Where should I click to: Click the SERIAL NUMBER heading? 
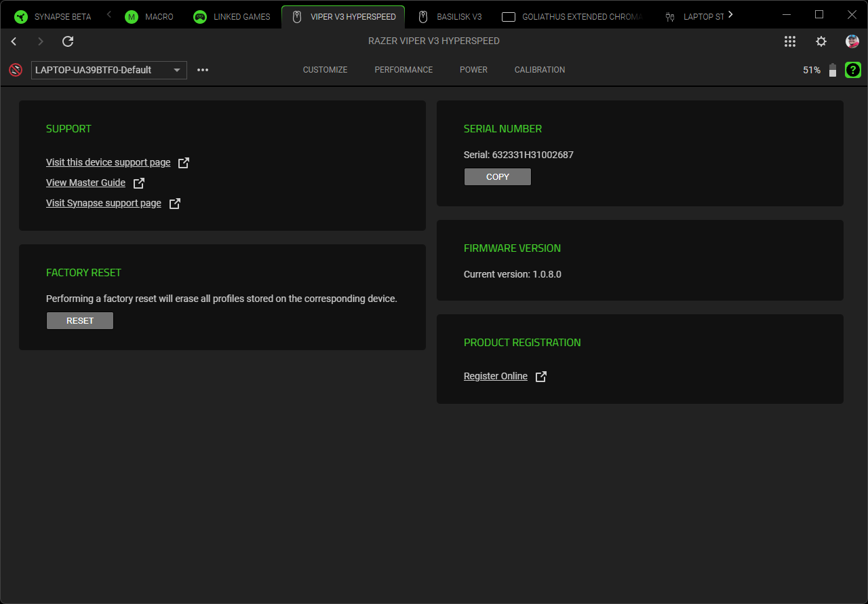click(x=503, y=129)
